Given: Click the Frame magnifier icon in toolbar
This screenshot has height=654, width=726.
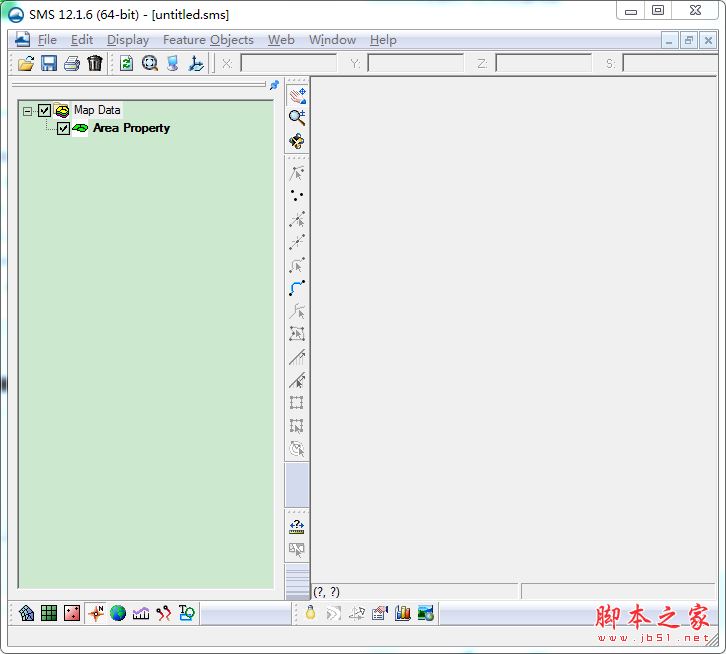Looking at the screenshot, I should point(150,63).
